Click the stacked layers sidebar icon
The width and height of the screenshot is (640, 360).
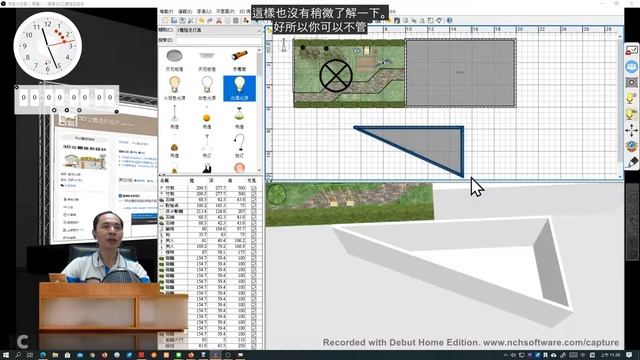[631, 147]
